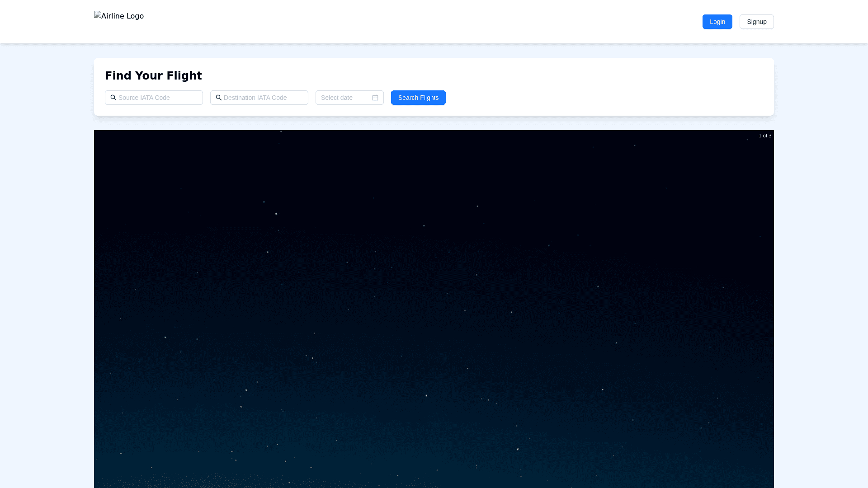868x488 pixels.
Task: Open the calendar icon in date field
Action: [x=375, y=98]
